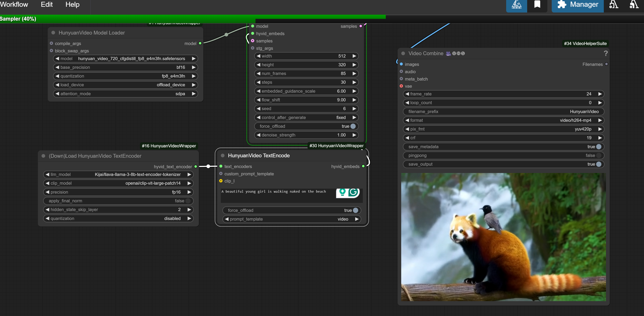Click the first vacuum cleaner (unload models) icon
This screenshot has width=644, height=316.
pos(614,4)
